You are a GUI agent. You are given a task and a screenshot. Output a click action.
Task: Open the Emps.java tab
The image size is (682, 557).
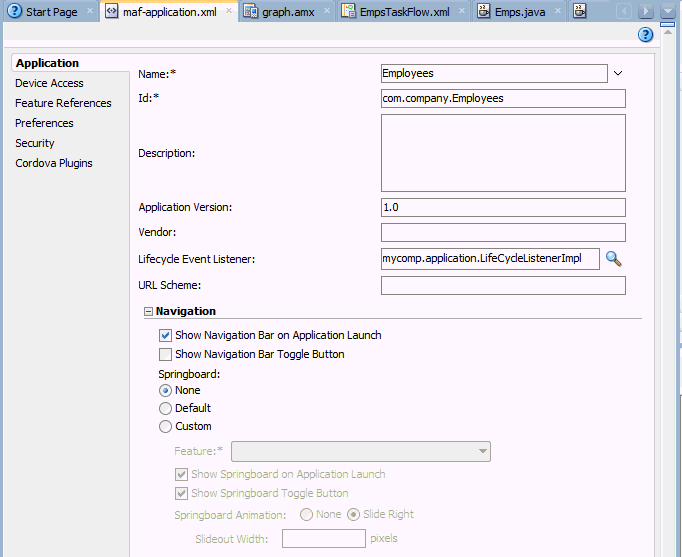pyautogui.click(x=520, y=12)
